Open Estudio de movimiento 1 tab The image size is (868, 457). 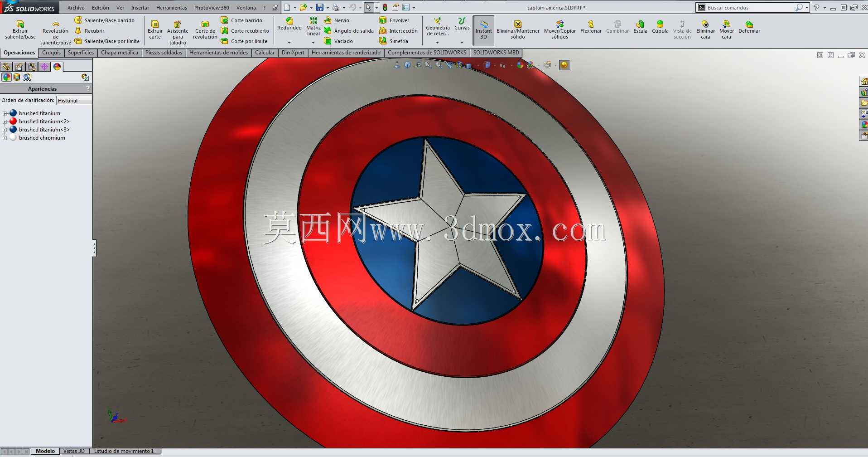[x=124, y=451]
